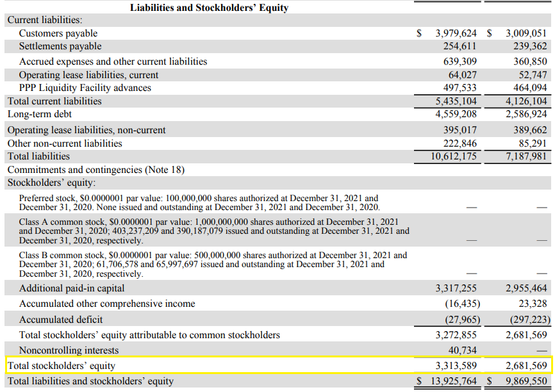Click Additional paid-in capital value 3,317,255

[x=456, y=288]
